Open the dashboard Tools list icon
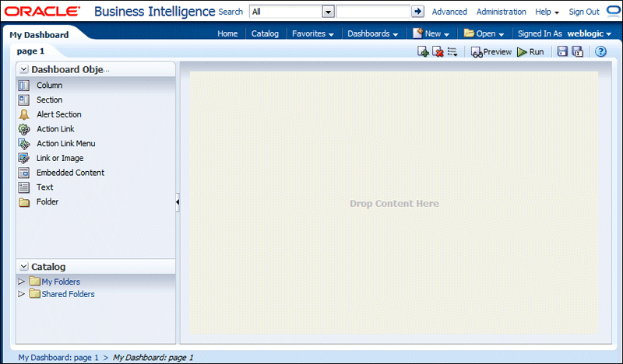Viewport: 623px width, 364px height. (452, 51)
